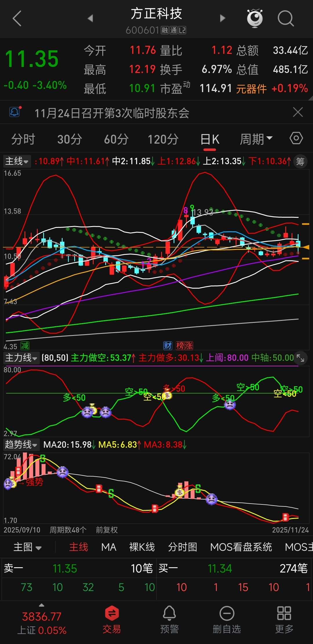Open 预警 alert bell icon
Screen dimensions: 313x644
click(x=170, y=619)
